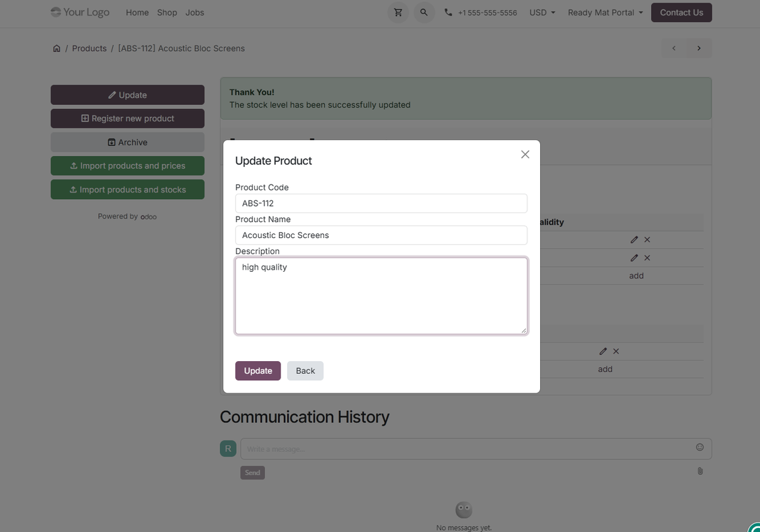Open the Shop menu item
This screenshot has width=760, height=532.
point(167,13)
